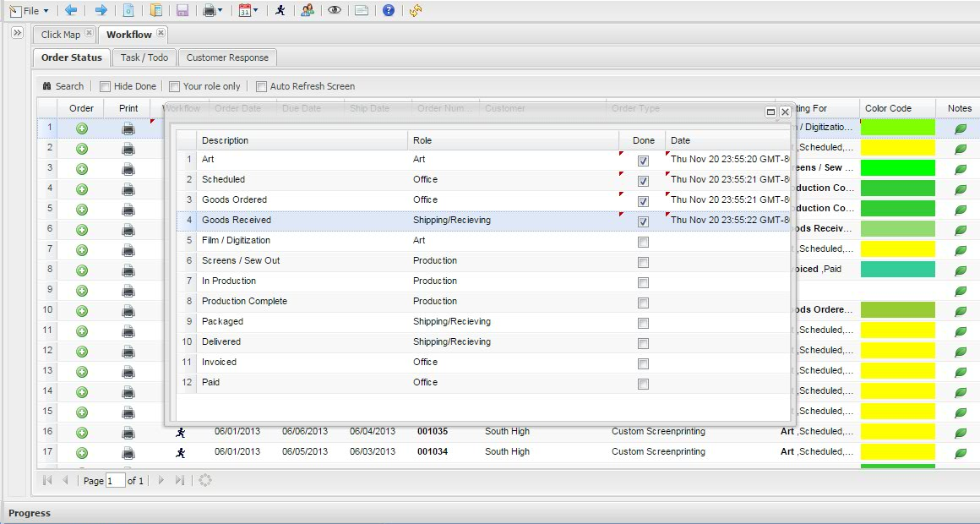Viewport: 980px width, 524px height.
Task: Check Done for the Paid step
Action: pos(643,384)
